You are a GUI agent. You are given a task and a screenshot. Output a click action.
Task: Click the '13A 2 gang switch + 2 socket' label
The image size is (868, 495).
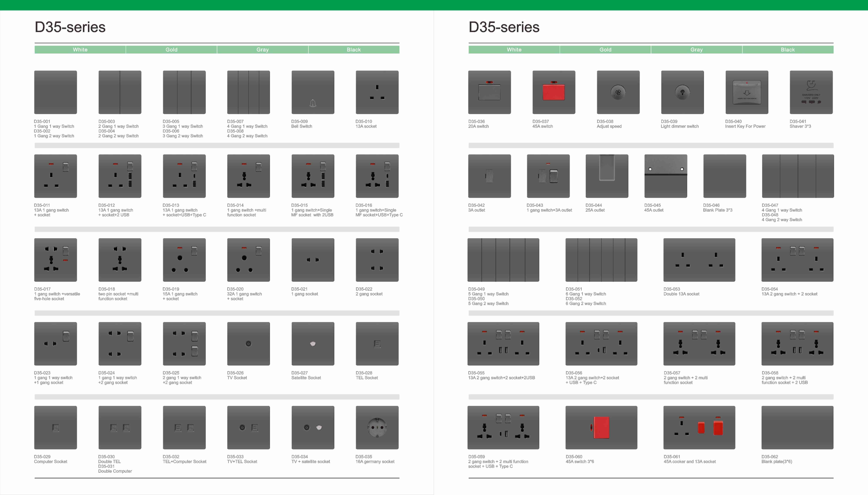coord(789,294)
